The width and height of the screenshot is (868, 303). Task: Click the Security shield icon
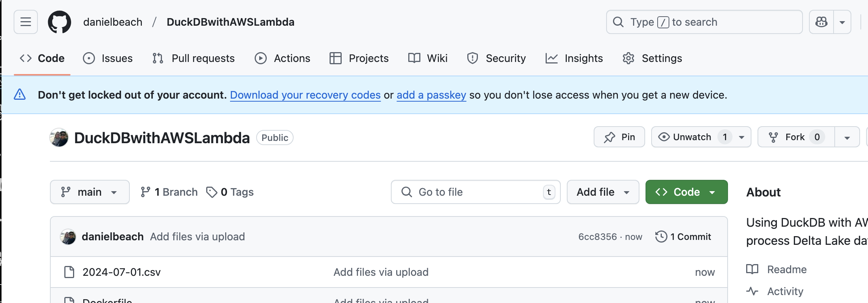[x=472, y=58]
